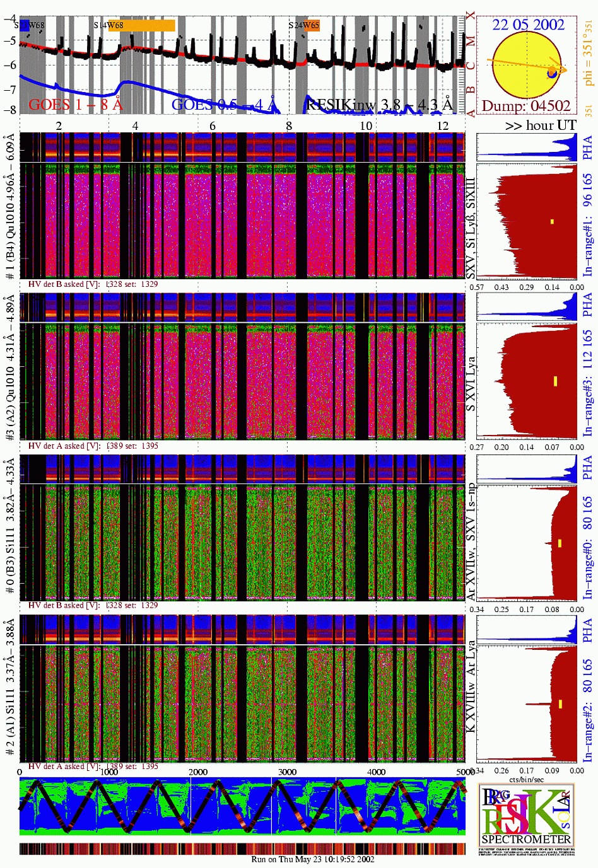This screenshot has height=868, width=598.
Task: Click the RESIK Solar Spectrometer logo
Action: tap(527, 816)
